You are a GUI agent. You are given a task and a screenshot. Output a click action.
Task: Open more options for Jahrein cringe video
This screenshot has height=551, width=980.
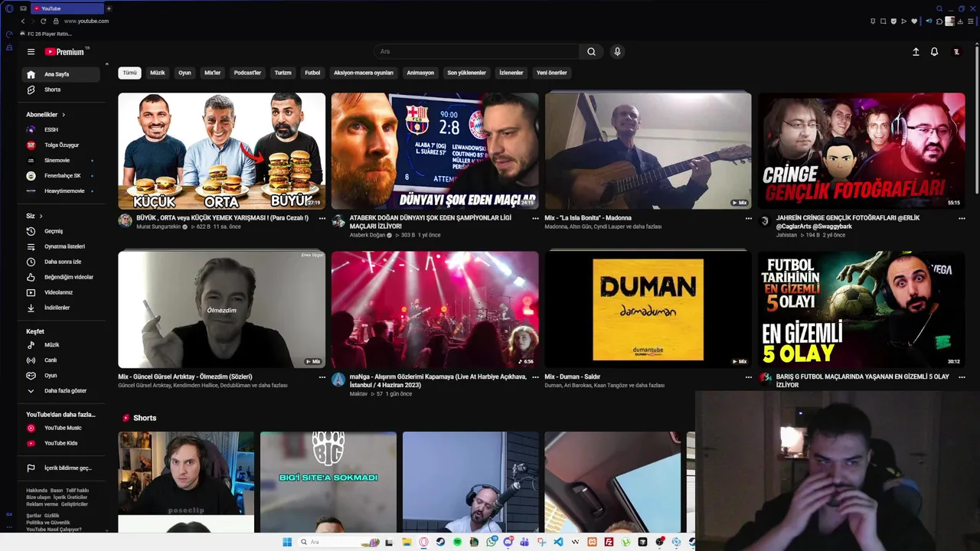point(962,218)
